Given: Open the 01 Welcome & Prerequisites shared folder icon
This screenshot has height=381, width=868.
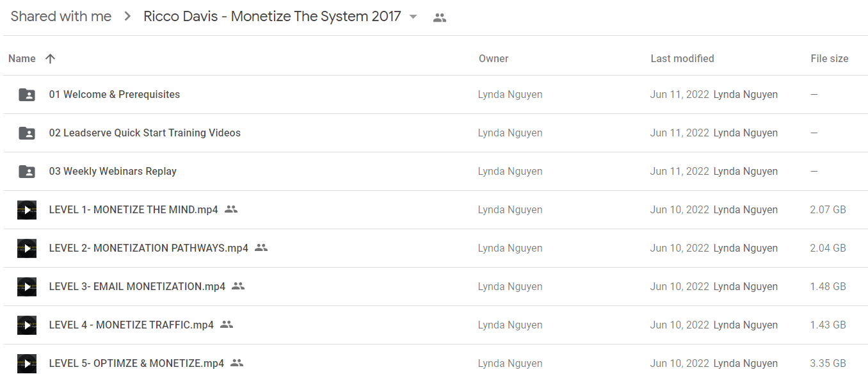Looking at the screenshot, I should (x=27, y=95).
